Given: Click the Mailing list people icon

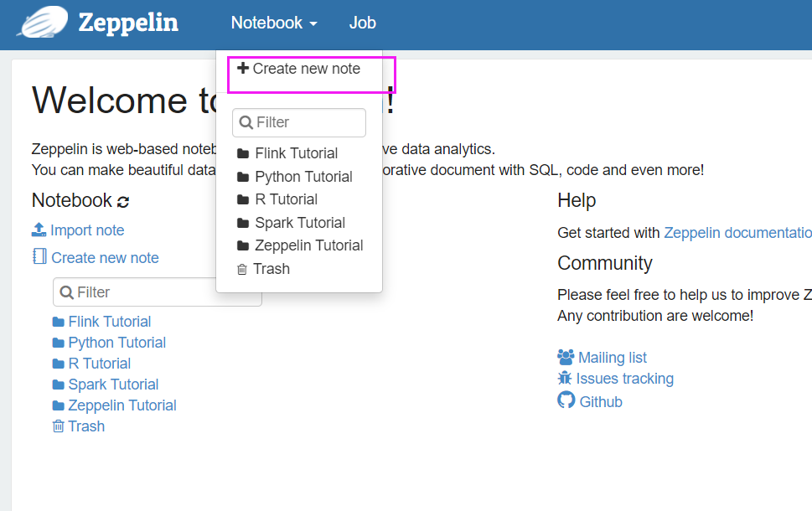Looking at the screenshot, I should 566,357.
